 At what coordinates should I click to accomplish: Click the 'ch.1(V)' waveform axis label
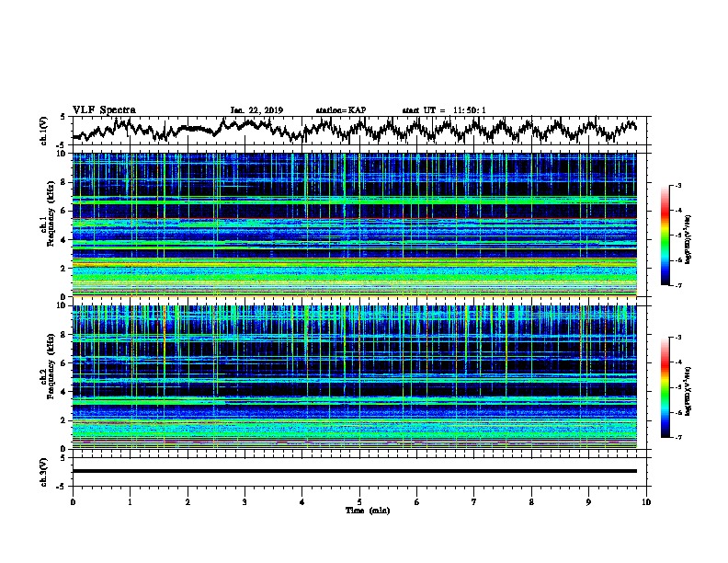pos(43,131)
